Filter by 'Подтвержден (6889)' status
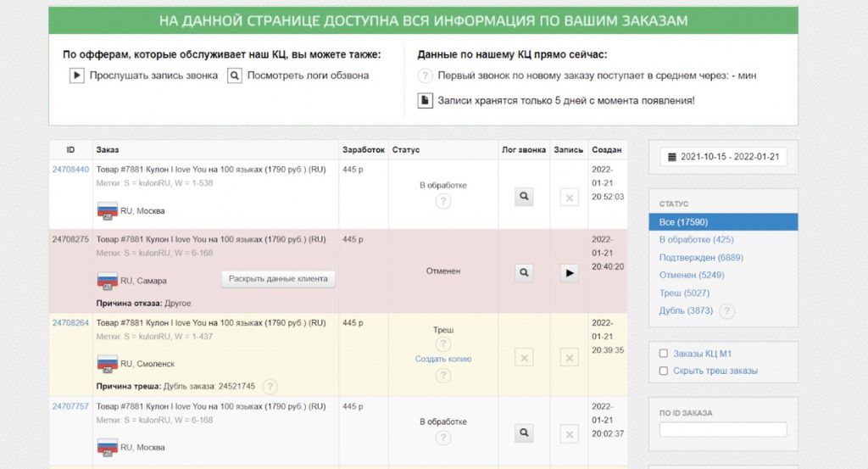The width and height of the screenshot is (868, 469). 701,258
